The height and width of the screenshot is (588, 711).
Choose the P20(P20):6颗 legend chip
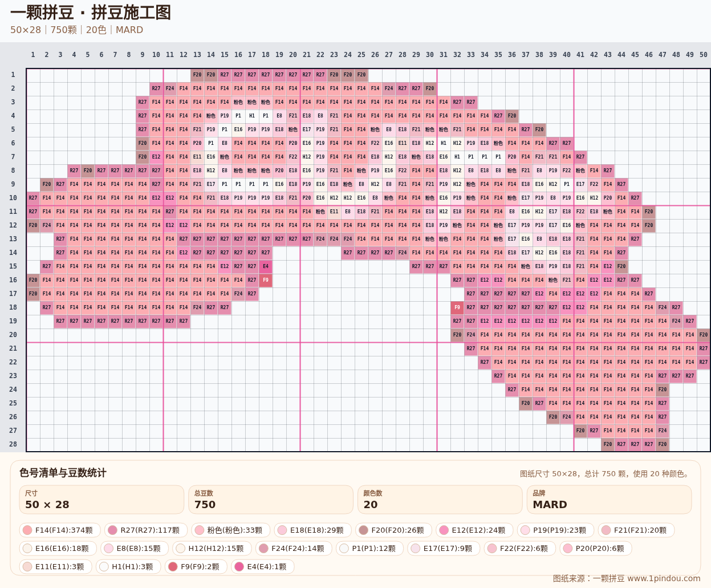[x=596, y=549]
